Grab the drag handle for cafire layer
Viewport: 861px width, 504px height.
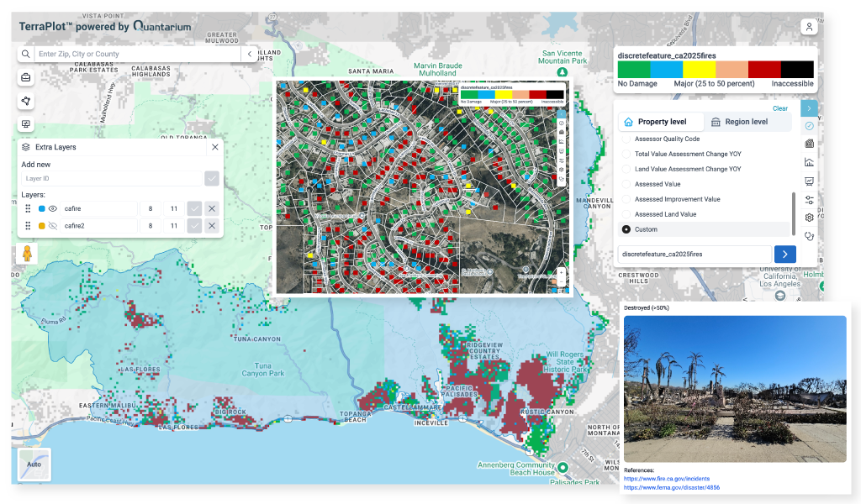(28, 208)
